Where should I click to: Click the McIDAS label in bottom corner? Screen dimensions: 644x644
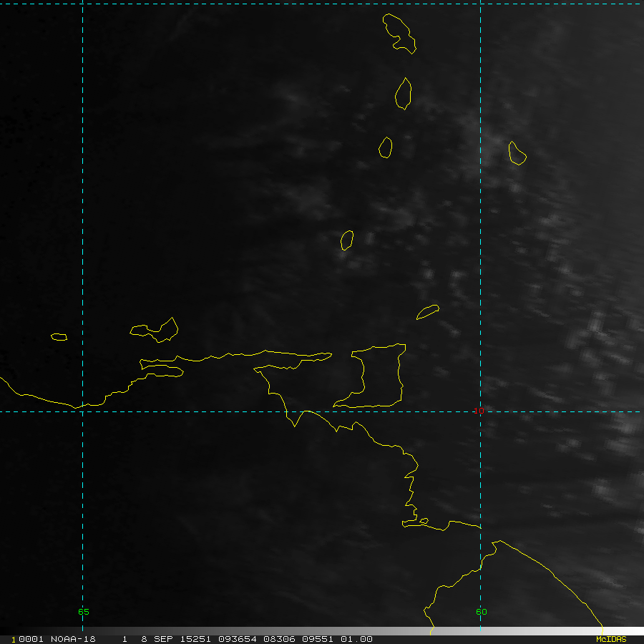(x=611, y=639)
